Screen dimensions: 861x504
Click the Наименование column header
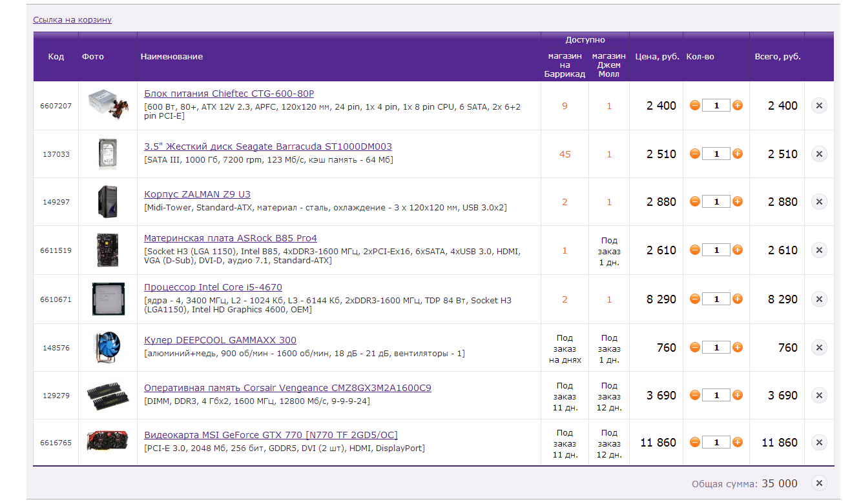click(172, 57)
